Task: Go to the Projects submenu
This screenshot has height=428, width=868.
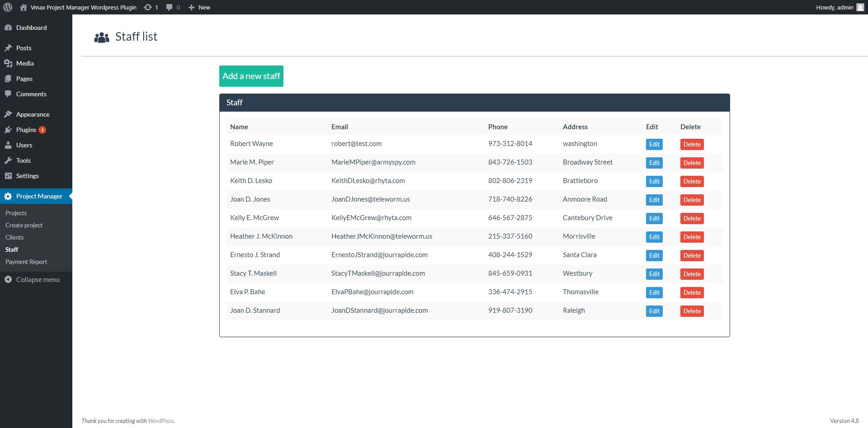Action: coord(16,213)
